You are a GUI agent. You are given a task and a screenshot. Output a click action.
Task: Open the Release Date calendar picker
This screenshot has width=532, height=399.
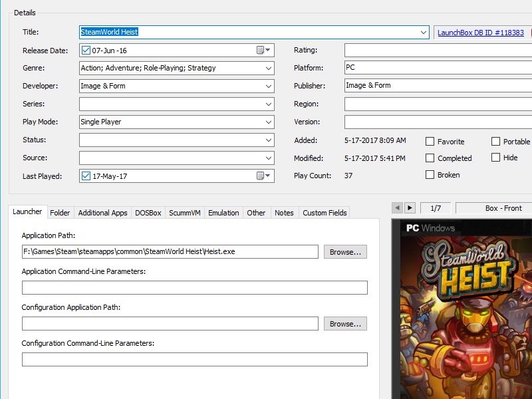pyautogui.click(x=263, y=51)
